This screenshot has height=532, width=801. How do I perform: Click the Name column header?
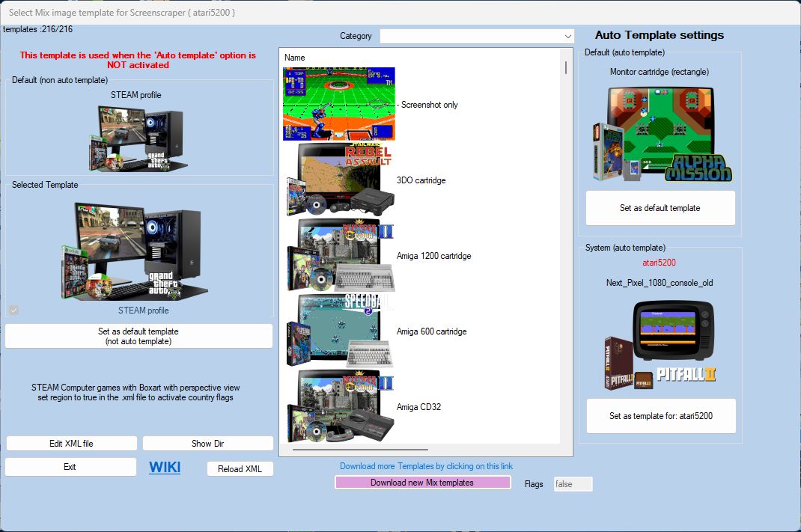[x=295, y=58]
